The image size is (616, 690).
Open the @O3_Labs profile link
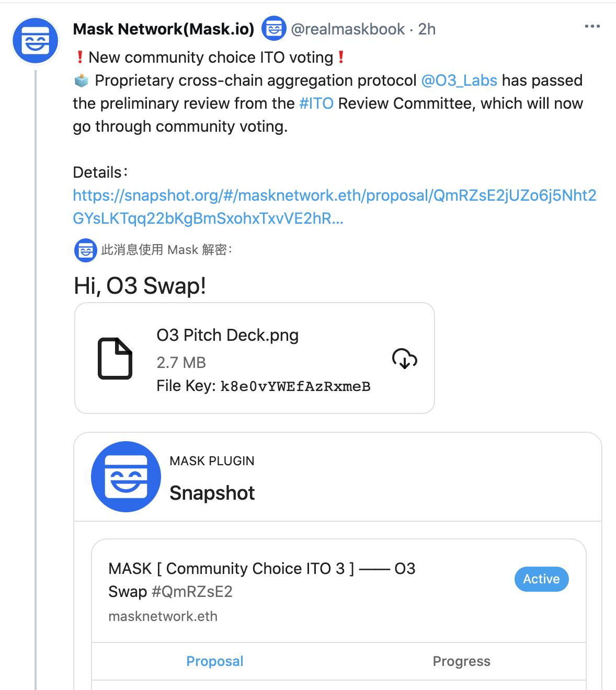pyautogui.click(x=459, y=80)
